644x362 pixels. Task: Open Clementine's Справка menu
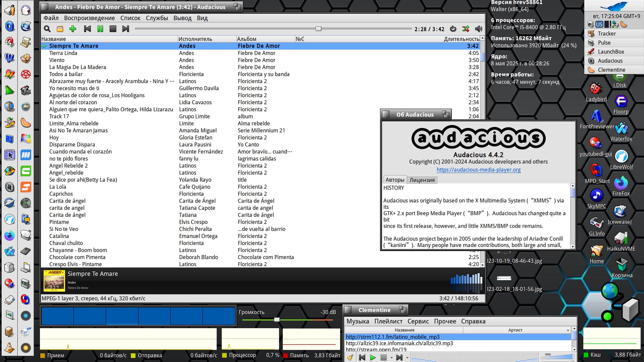(473, 321)
